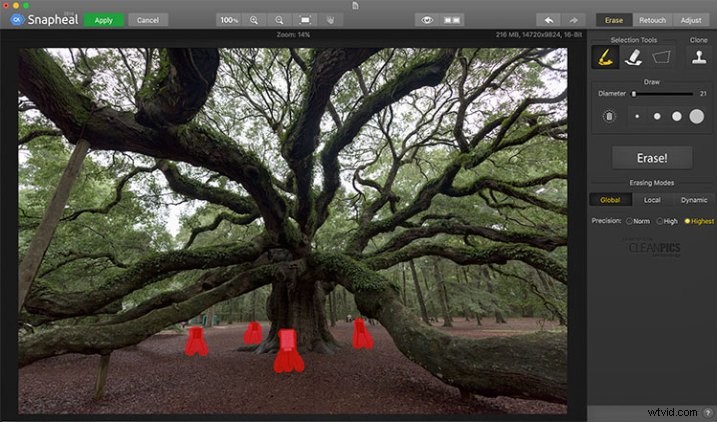Choose the largest brush size dot
The height and width of the screenshot is (422, 717).
coord(696,117)
